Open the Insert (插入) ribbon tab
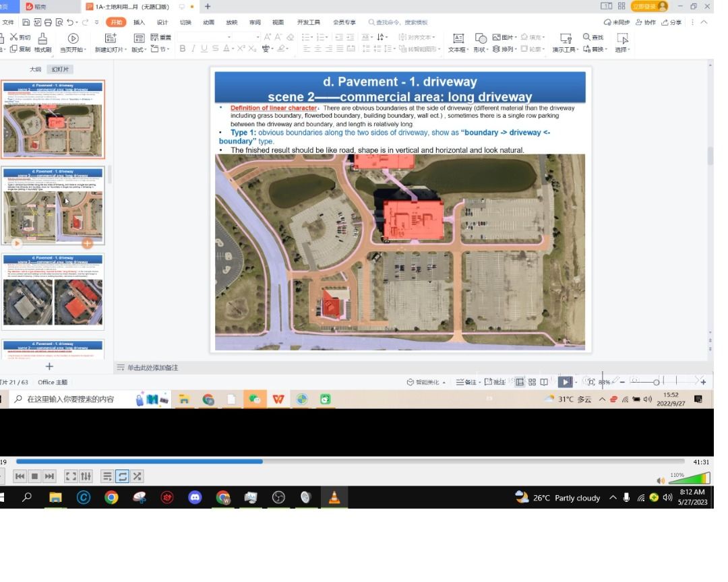Screen dimensions: 728x582 (139, 22)
